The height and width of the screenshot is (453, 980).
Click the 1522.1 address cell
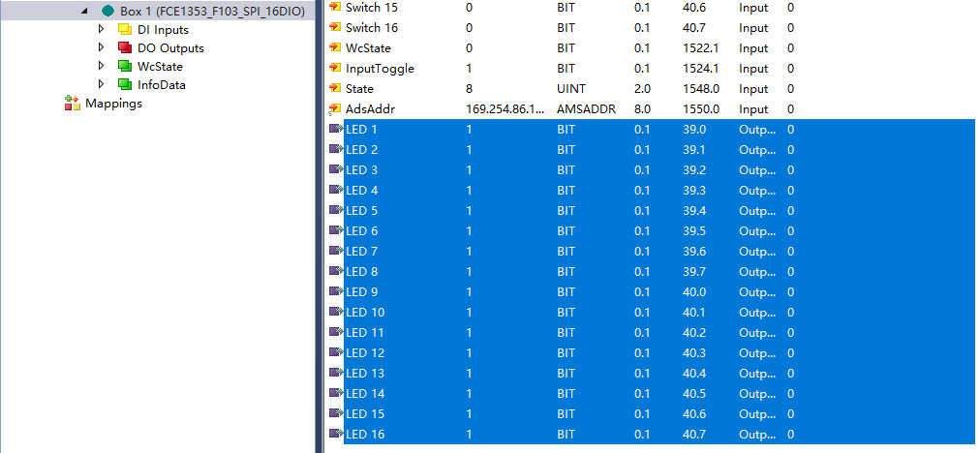coord(701,48)
